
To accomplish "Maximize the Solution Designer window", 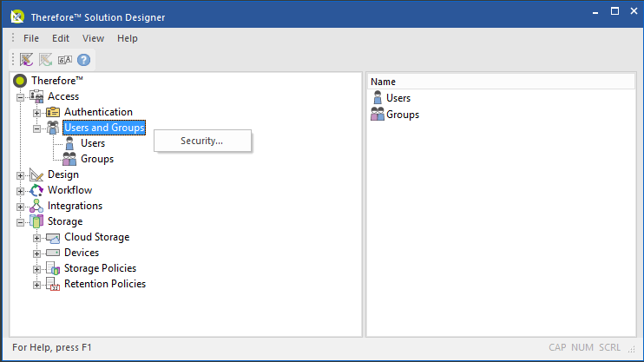I will [614, 11].
